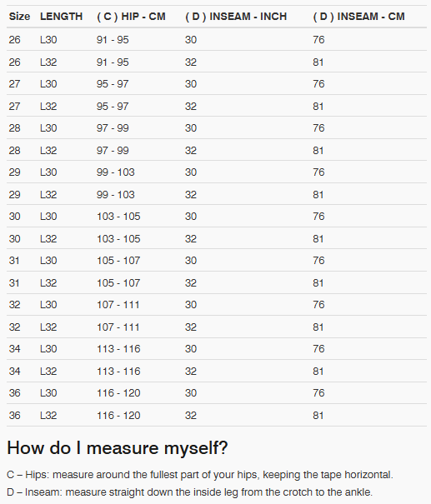The width and height of the screenshot is (431, 504).
Task: Click hip range 99 - 103 for 29 L30
Action: 116,172
